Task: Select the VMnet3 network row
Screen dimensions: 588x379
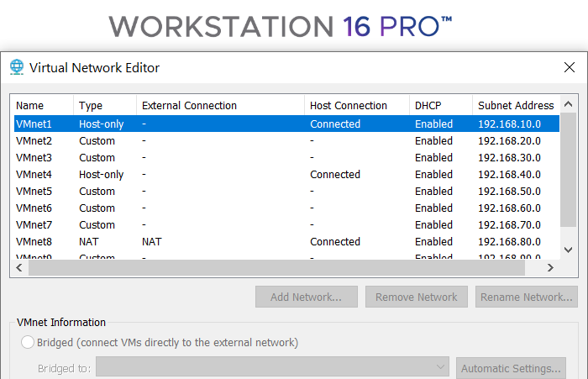Action: click(x=286, y=158)
